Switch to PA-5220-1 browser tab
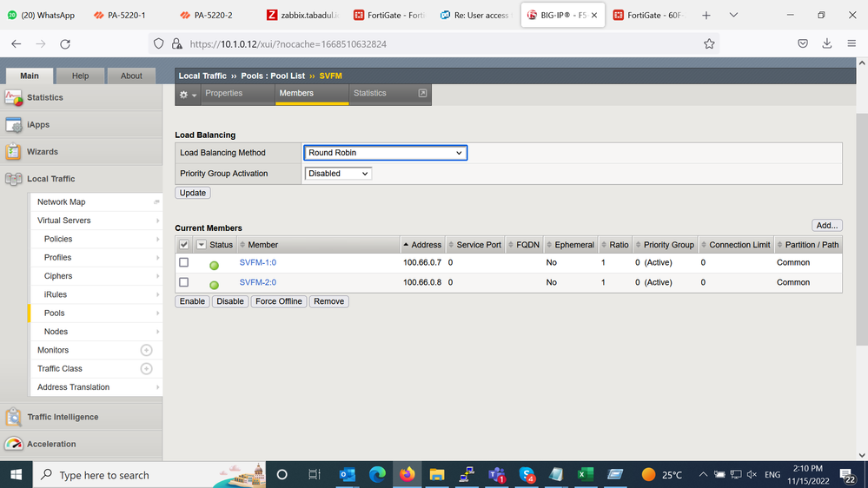 click(x=126, y=16)
